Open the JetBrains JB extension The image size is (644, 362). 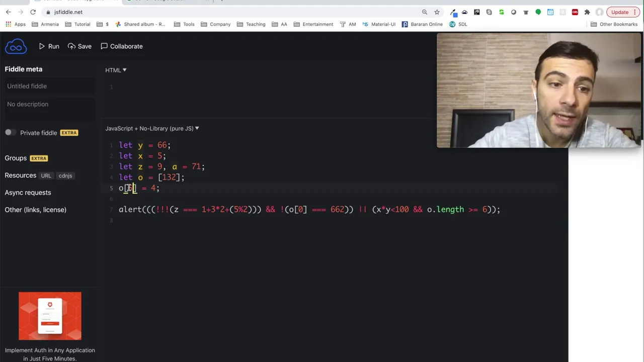[x=477, y=12]
